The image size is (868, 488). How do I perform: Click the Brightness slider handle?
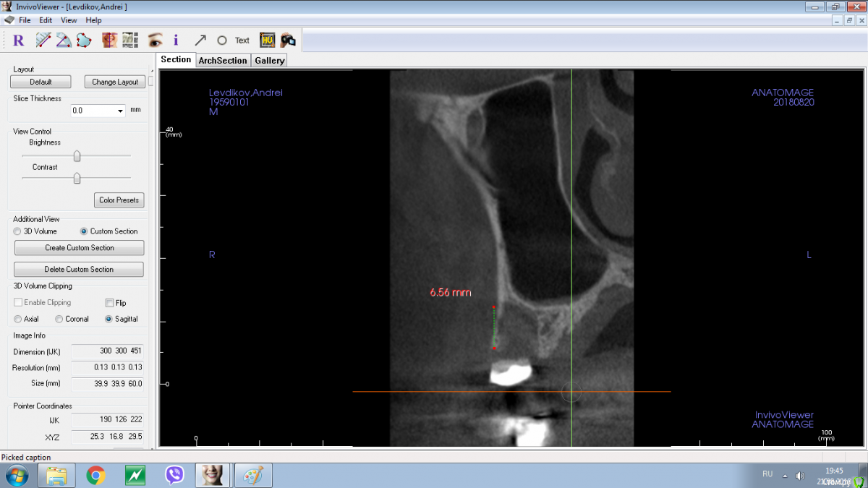(x=77, y=156)
